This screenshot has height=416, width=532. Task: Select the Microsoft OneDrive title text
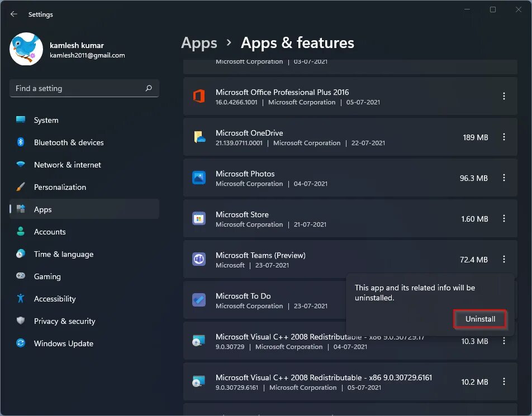[x=249, y=133]
